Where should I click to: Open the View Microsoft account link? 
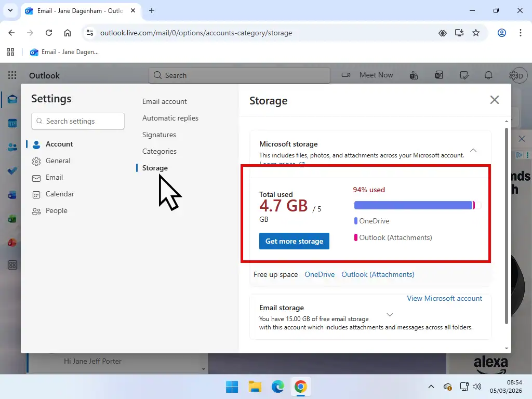(x=445, y=298)
